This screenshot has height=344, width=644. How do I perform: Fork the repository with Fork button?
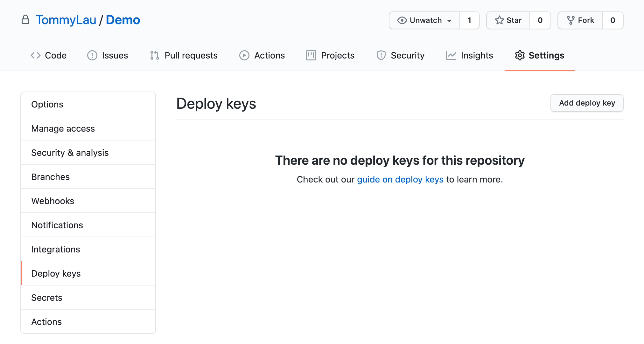tap(580, 20)
